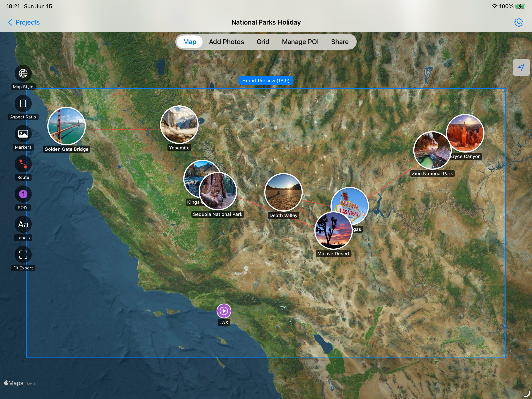Screen dimensions: 532x399
Task: Open the Markers photo icon
Action: coord(23,134)
